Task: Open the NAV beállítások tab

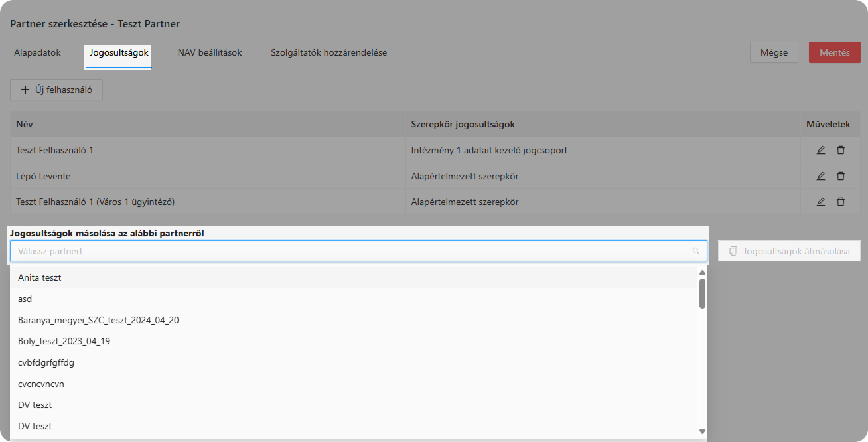Action: 210,52
